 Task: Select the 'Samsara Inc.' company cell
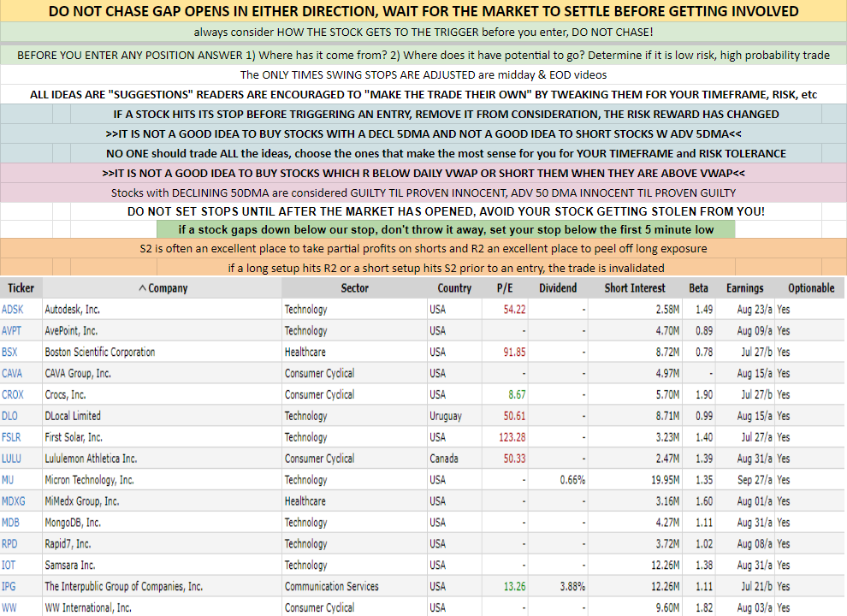[162, 566]
